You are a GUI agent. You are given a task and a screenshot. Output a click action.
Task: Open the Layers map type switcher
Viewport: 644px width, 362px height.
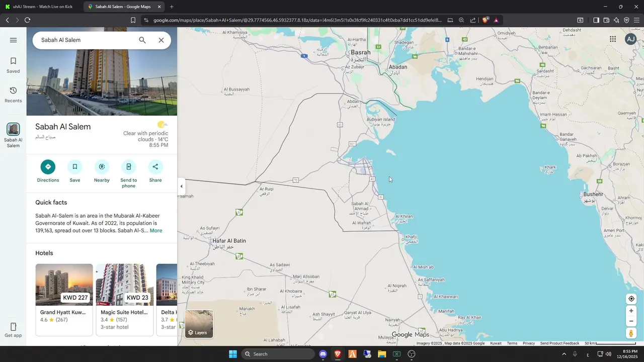pyautogui.click(x=199, y=324)
